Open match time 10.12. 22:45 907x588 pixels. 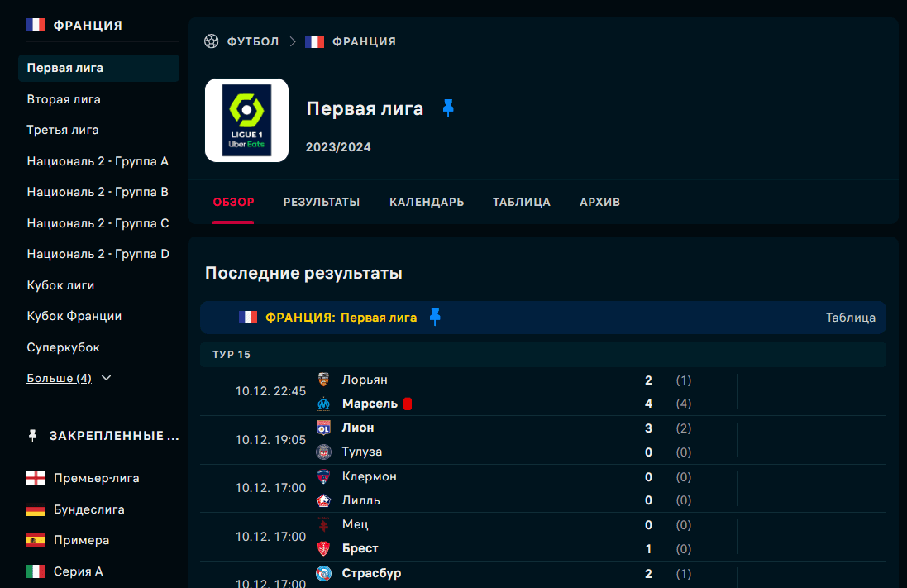[x=270, y=391]
